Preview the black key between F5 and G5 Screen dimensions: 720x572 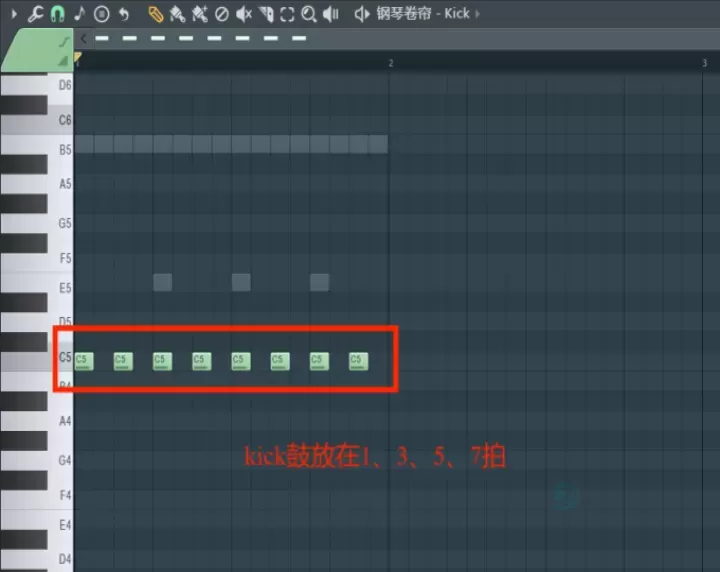24,243
